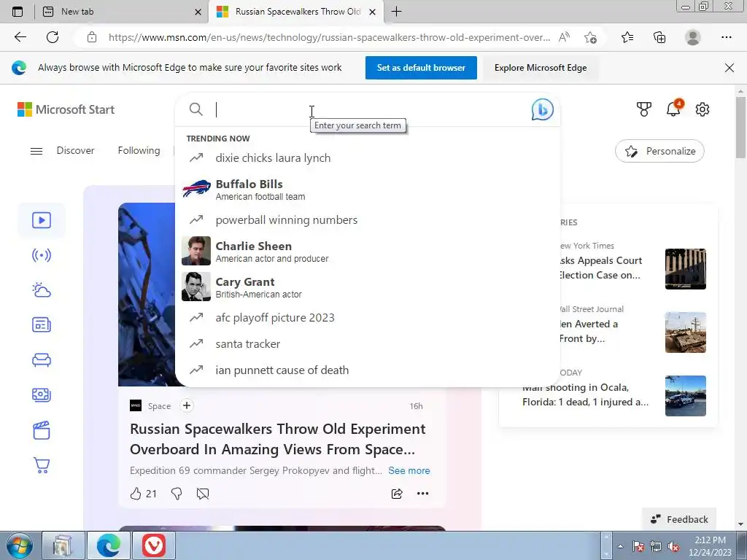Share the Russian Spacewalkers article

click(x=397, y=494)
